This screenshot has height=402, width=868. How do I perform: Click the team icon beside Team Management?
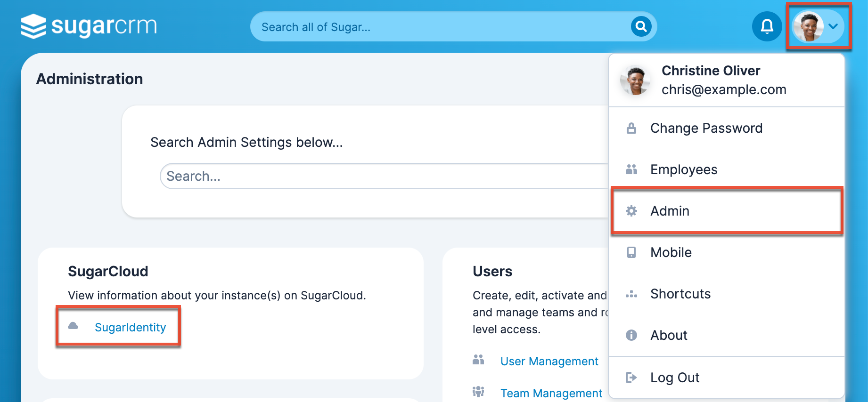[478, 392]
